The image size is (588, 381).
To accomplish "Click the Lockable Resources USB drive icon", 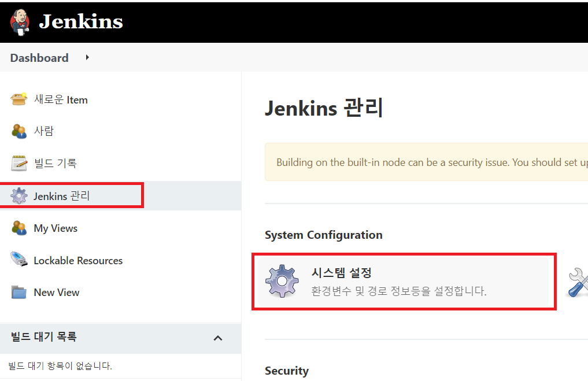I will (19, 259).
